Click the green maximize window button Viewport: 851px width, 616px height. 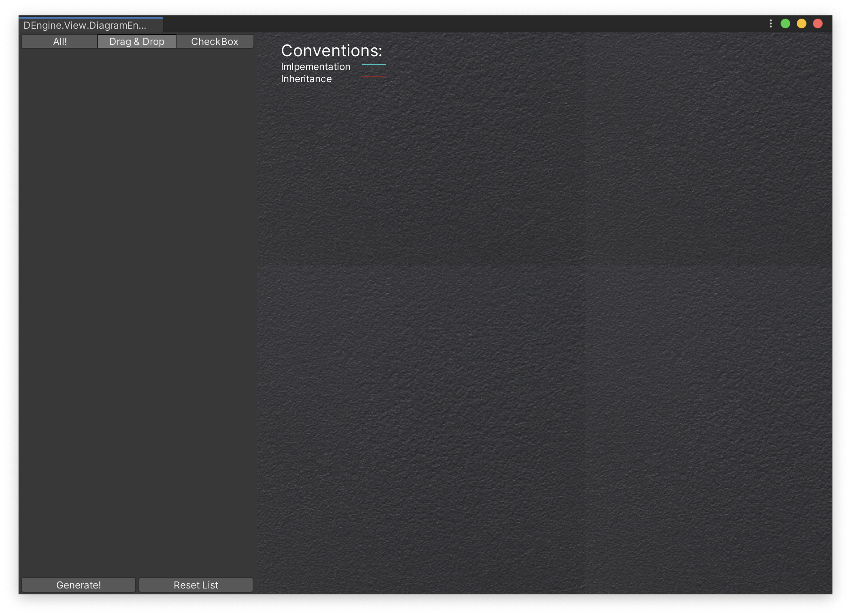[x=785, y=24]
